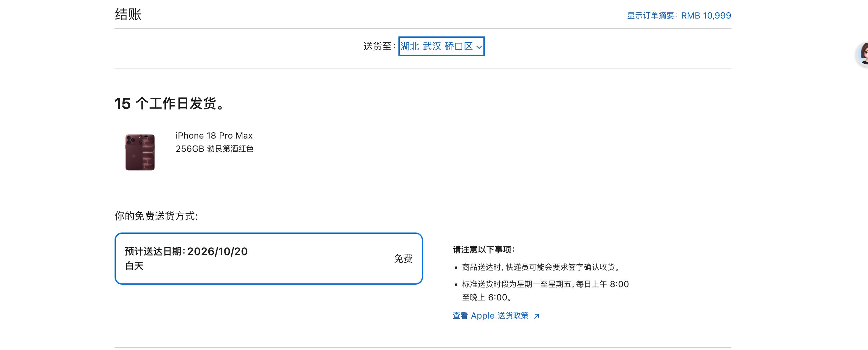The width and height of the screenshot is (868, 350).
Task: Click the signature confirmation note 商品送达时
Action: 540,267
